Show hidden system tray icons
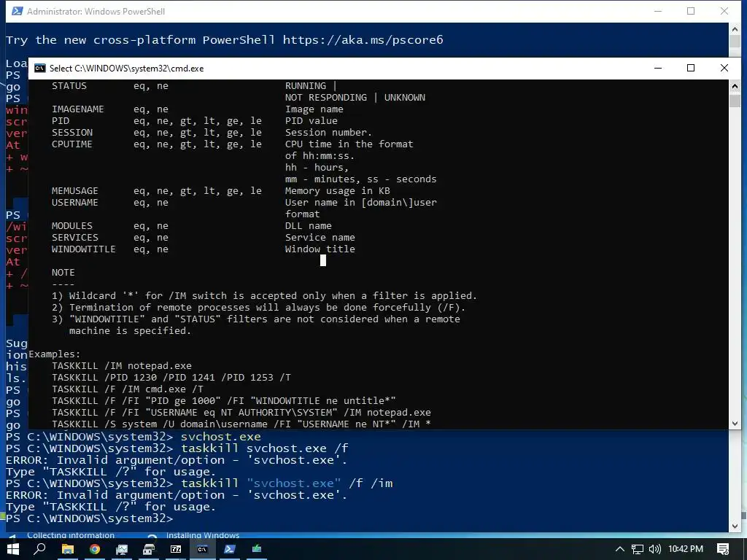Viewport: 747px width, 560px height. point(620,549)
